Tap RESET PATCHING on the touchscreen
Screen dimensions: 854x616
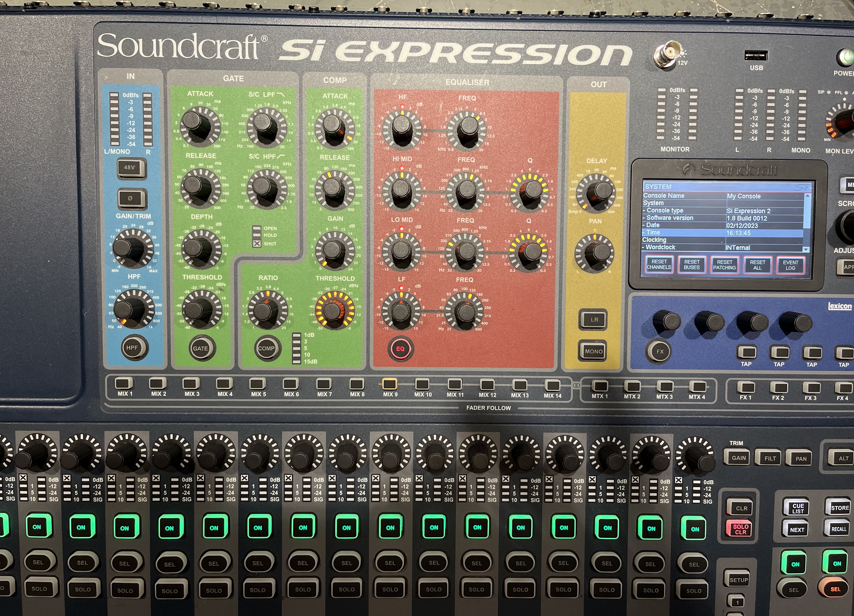725,265
